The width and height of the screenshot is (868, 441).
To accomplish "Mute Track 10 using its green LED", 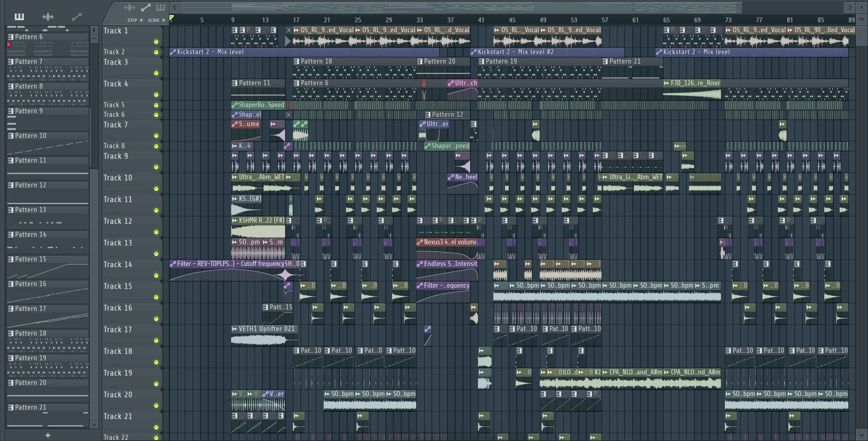I will point(156,189).
